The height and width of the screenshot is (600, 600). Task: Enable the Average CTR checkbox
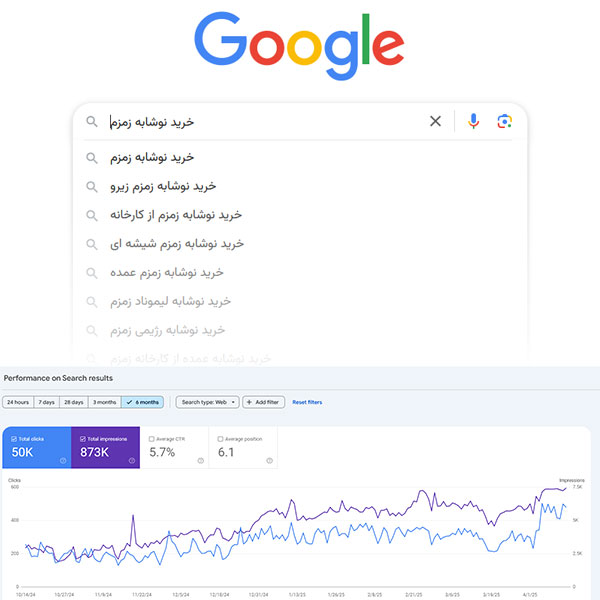(x=152, y=439)
